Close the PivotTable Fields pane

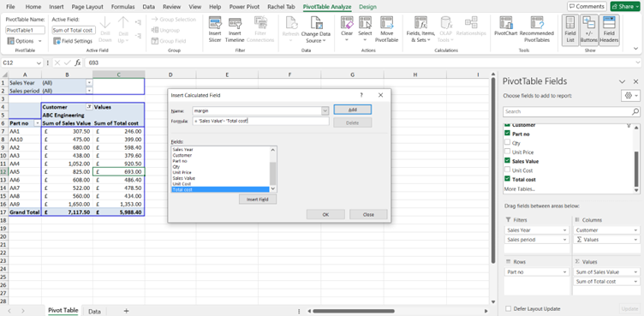[x=635, y=81]
